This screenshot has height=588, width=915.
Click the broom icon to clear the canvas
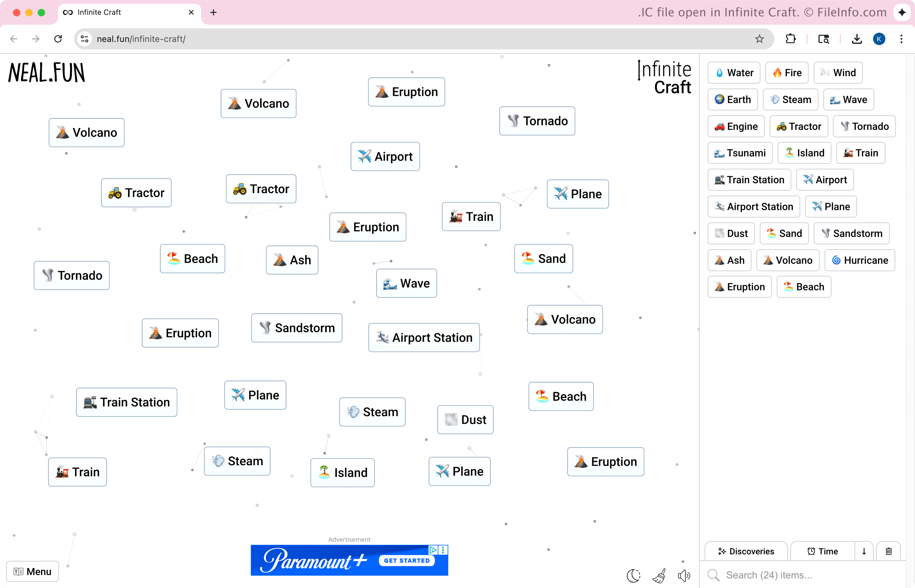(659, 575)
